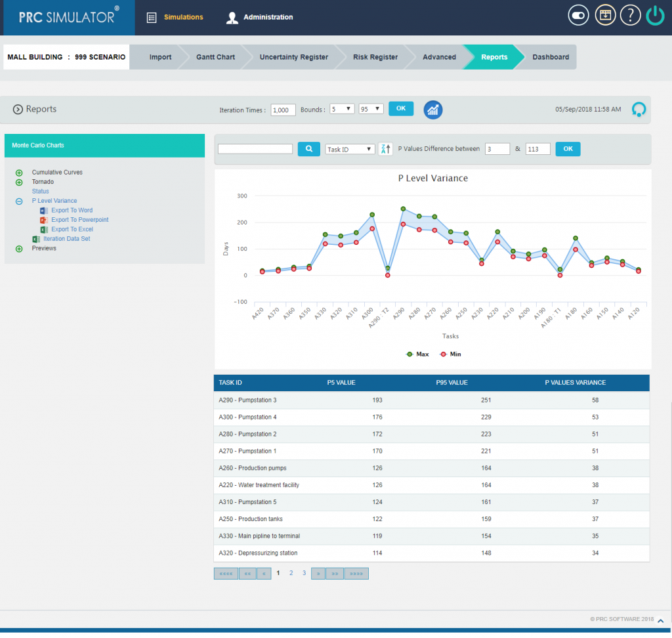This screenshot has height=638, width=672.
Task: Go to results page 2
Action: pos(291,573)
